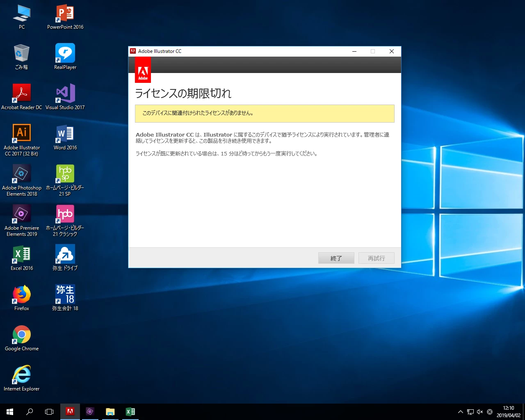The image size is (525, 420).
Task: Select Adobe Premiere Elements 2019 icon
Action: point(22,221)
